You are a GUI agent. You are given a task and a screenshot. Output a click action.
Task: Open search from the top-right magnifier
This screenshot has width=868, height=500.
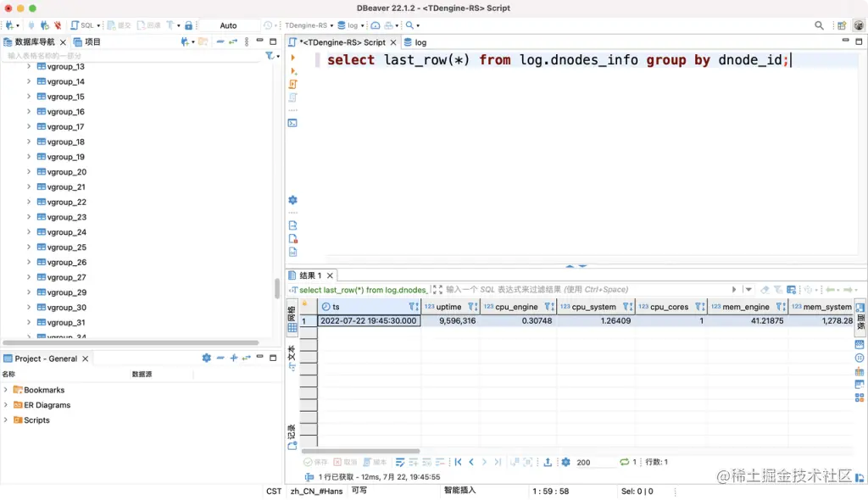pos(818,25)
